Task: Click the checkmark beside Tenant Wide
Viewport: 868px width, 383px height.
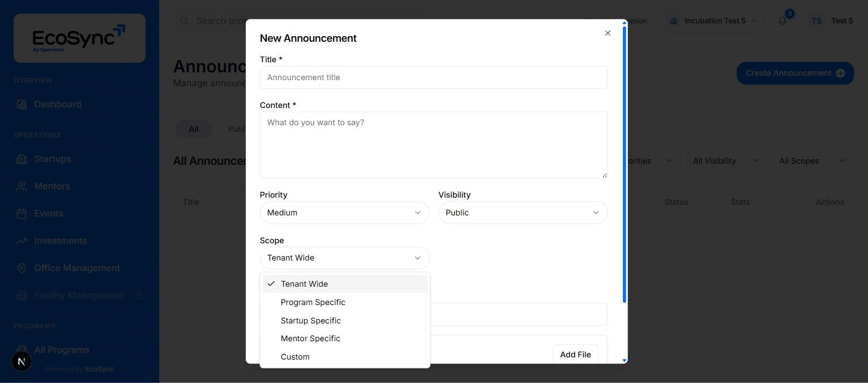Action: point(271,284)
